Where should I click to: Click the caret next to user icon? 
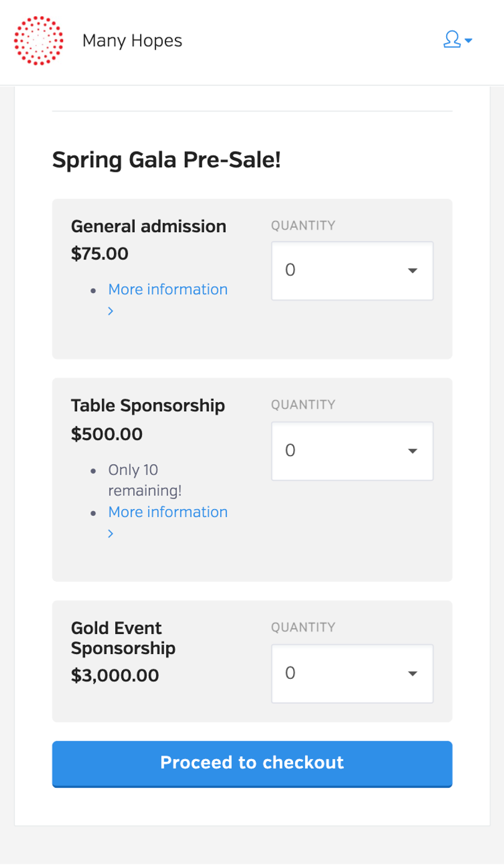(469, 41)
